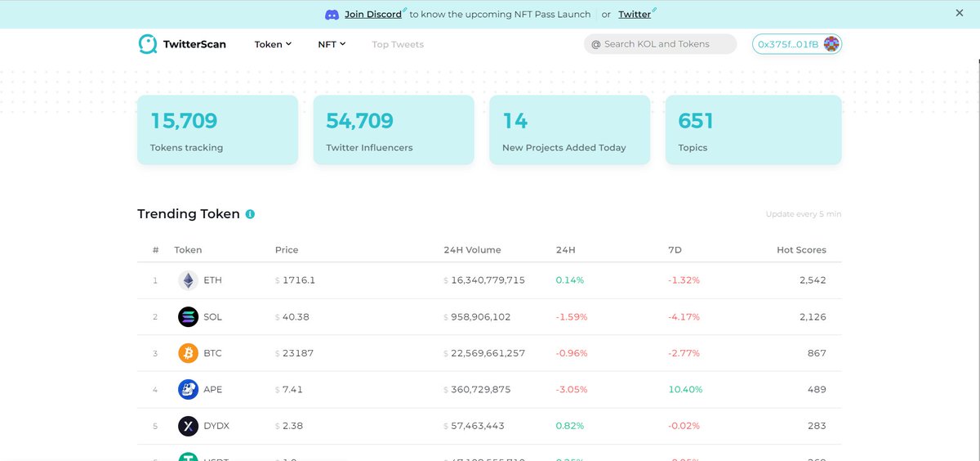This screenshot has height=461, width=980.
Task: Click ETH 24H change 0.14%
Action: coord(570,280)
